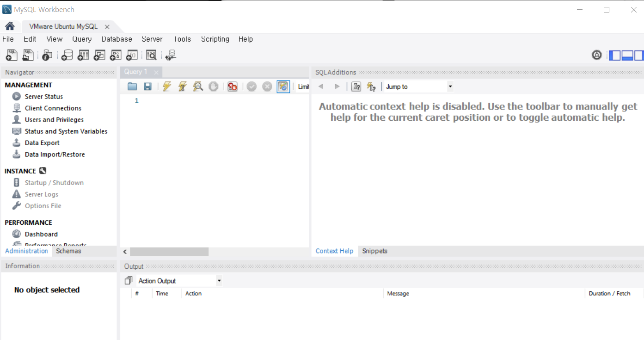
Task: Open the Action Output dropdown
Action: click(x=179, y=280)
